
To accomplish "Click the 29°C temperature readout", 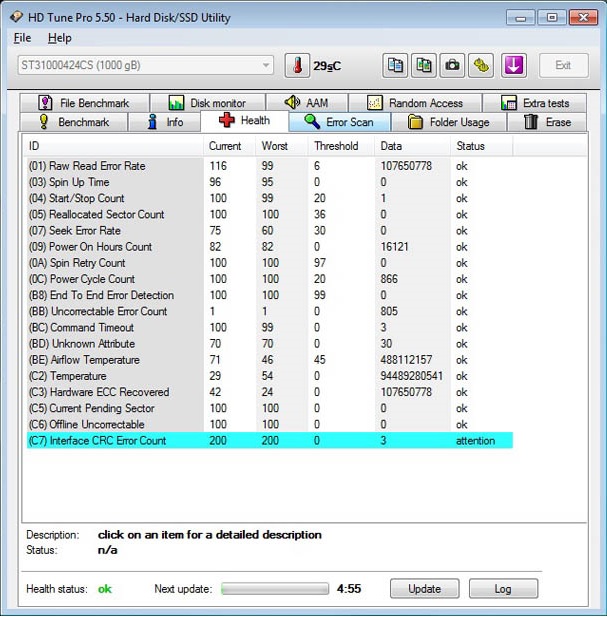I will tap(327, 66).
